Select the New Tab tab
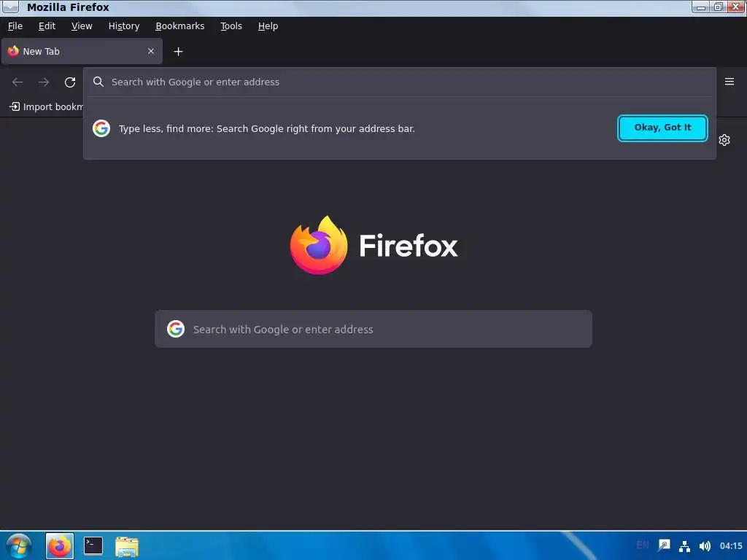This screenshot has width=747, height=560. click(82, 51)
